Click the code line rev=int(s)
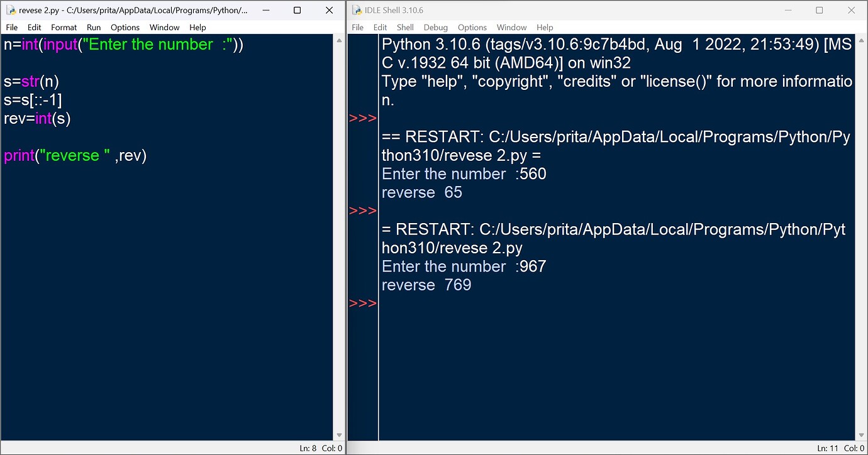This screenshot has height=455, width=868. pos(37,119)
